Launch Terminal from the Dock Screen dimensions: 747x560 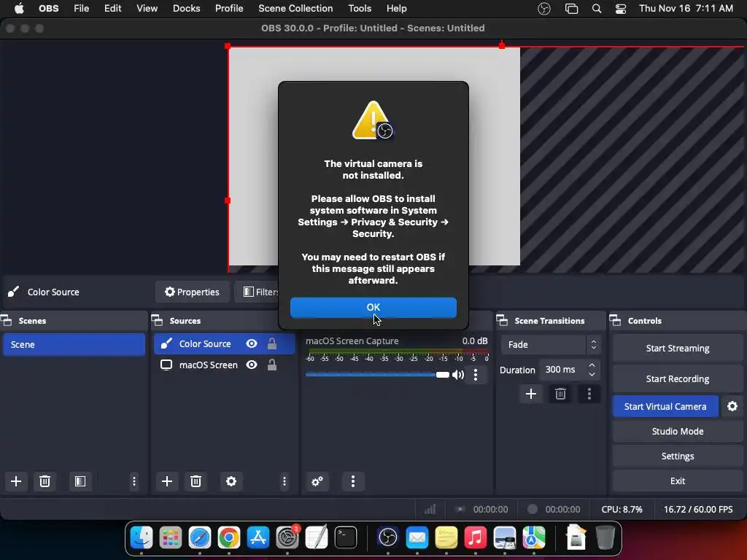[x=346, y=537]
